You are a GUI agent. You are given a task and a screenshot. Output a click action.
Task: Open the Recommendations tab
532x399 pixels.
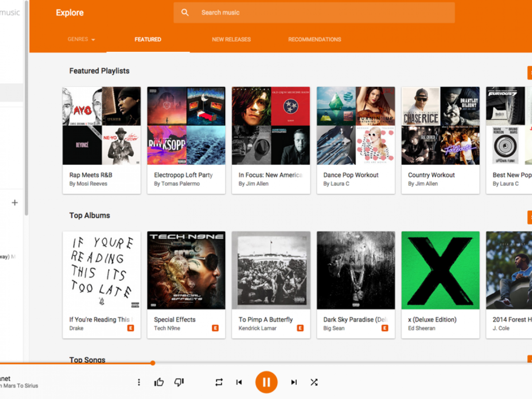(314, 39)
